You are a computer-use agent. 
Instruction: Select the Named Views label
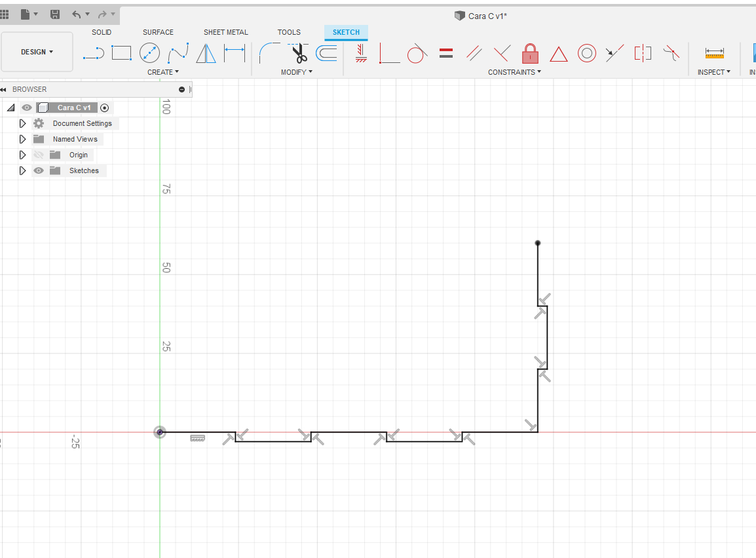click(75, 139)
